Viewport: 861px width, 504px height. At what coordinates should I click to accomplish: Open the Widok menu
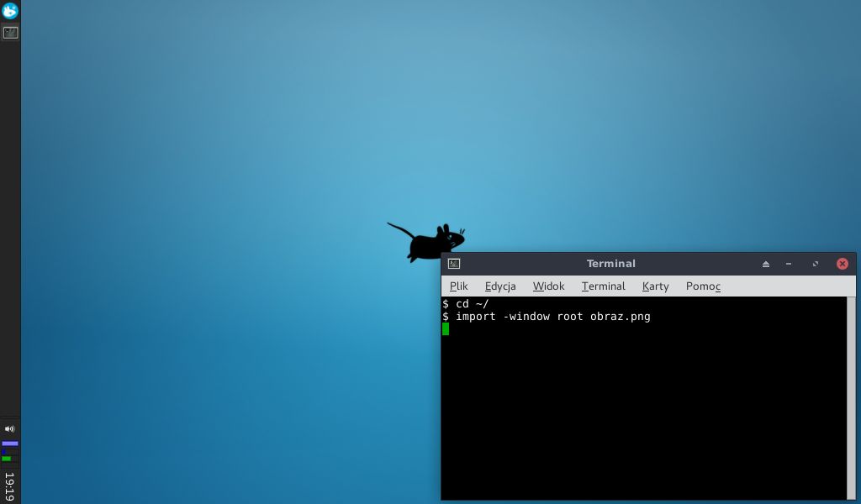[548, 286]
